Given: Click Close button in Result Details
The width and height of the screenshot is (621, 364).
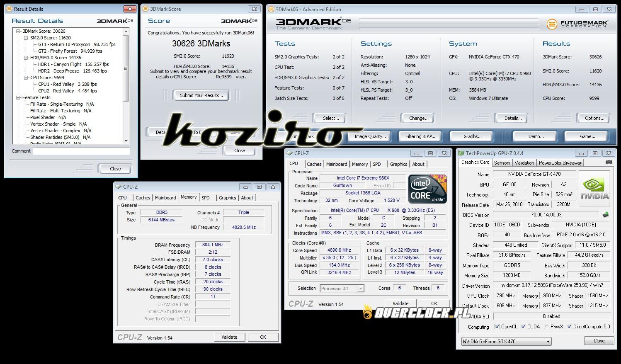Looking at the screenshot, I should tap(115, 169).
